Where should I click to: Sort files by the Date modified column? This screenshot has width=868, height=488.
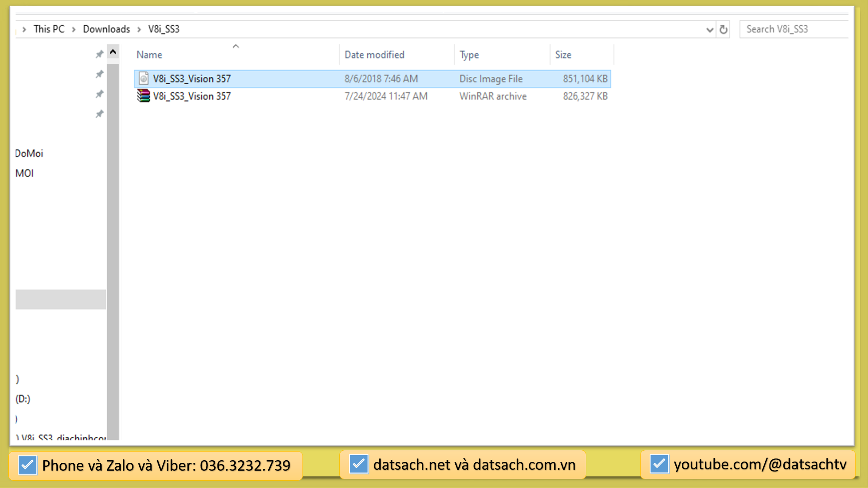[x=374, y=55]
